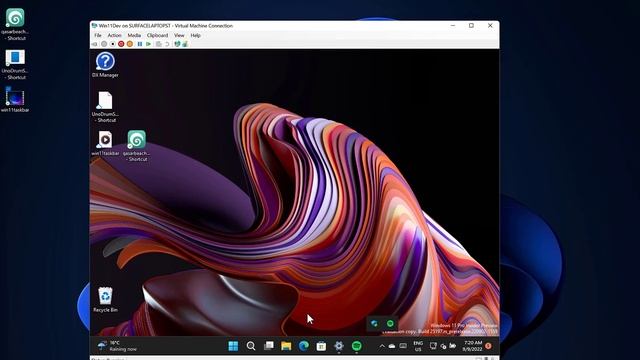Send Ctrl+Alt+Delete via the toolbar icon
This screenshot has width=640, height=360.
(x=95, y=44)
